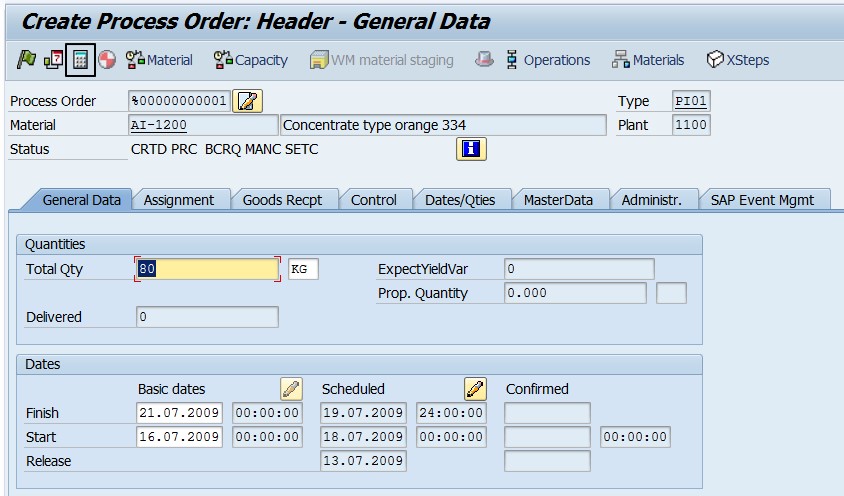Click the edit pencil beside Process Order number

248,101
